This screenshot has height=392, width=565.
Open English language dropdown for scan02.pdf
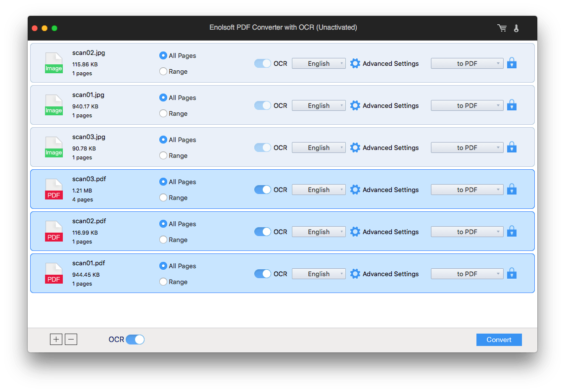pyautogui.click(x=319, y=232)
